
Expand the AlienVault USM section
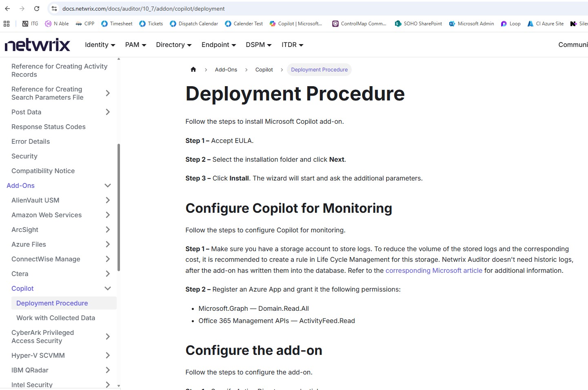(x=108, y=200)
